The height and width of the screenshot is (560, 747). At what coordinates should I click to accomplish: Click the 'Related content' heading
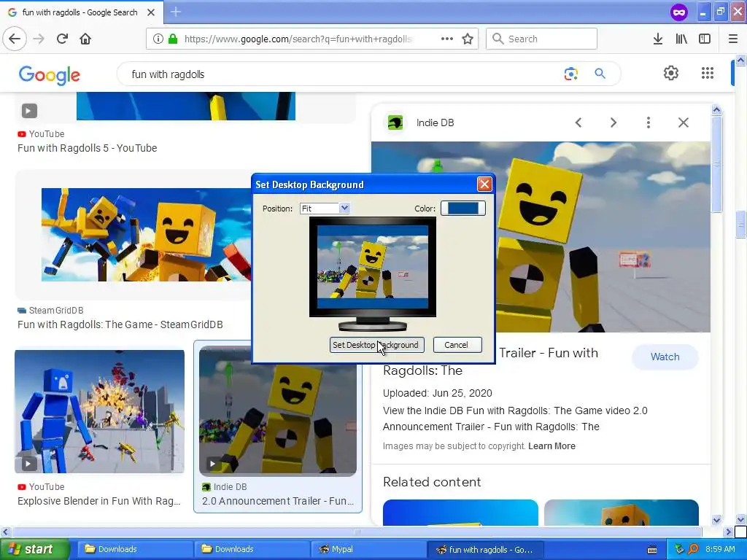click(432, 482)
